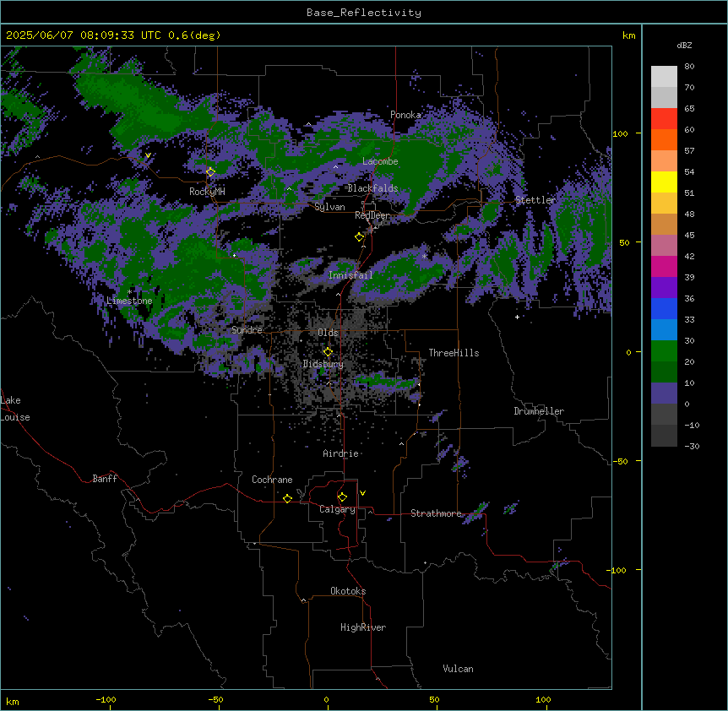Click the -50 tick on vertical axis
728x711 pixels.
[620, 461]
